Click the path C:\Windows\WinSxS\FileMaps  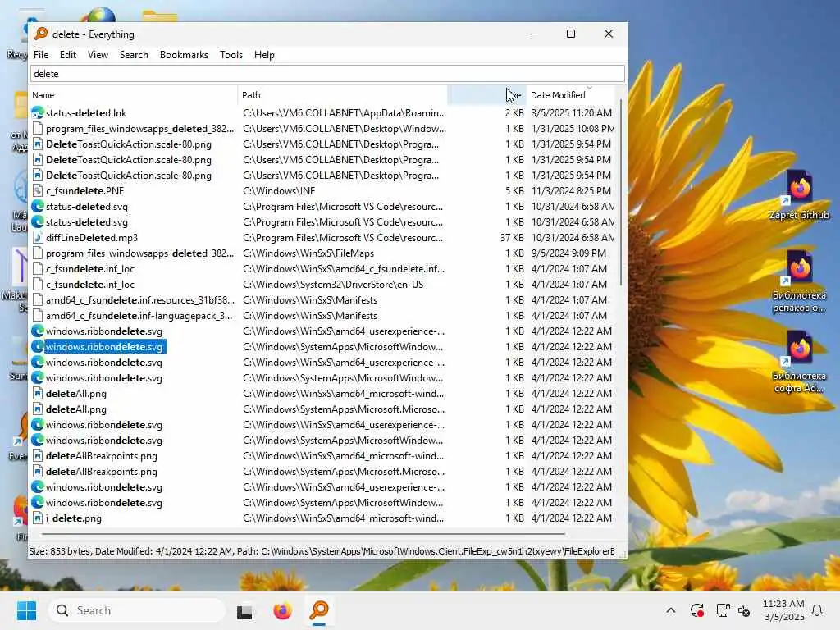308,253
